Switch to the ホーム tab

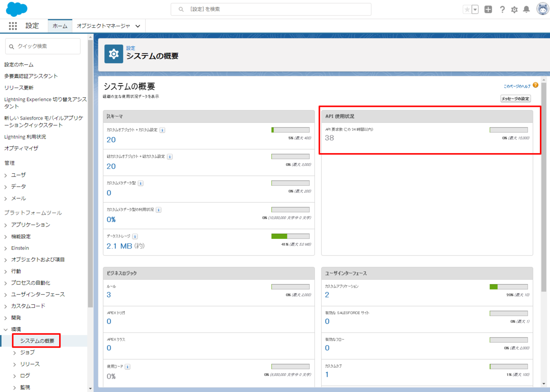60,26
